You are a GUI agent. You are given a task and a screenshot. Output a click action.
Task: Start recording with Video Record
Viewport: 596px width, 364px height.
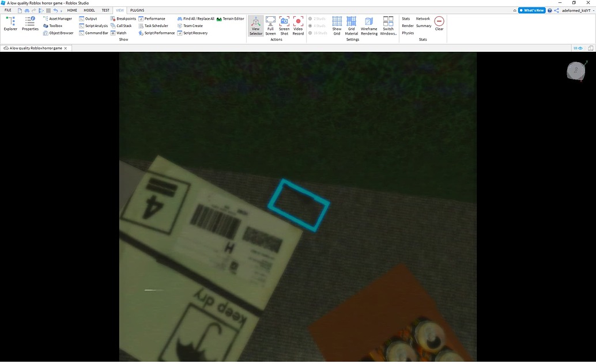tap(298, 25)
